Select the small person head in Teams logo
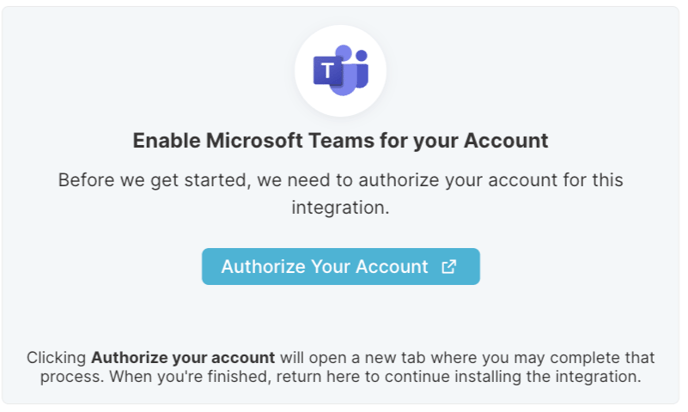The height and width of the screenshot is (412, 688). point(362,55)
